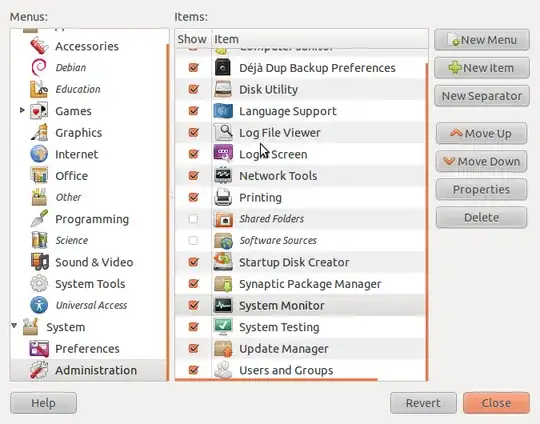This screenshot has height=424, width=540.
Task: Uncheck the Update Manager checkbox
Action: pyautogui.click(x=194, y=349)
